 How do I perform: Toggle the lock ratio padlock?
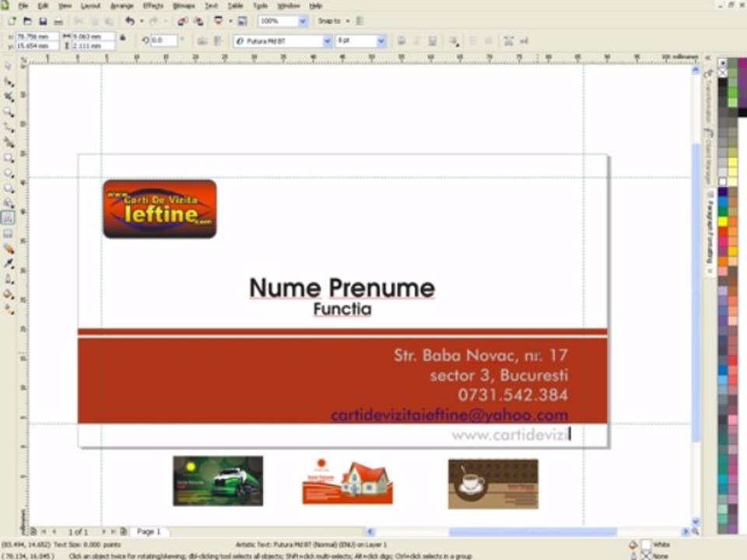coord(123,38)
